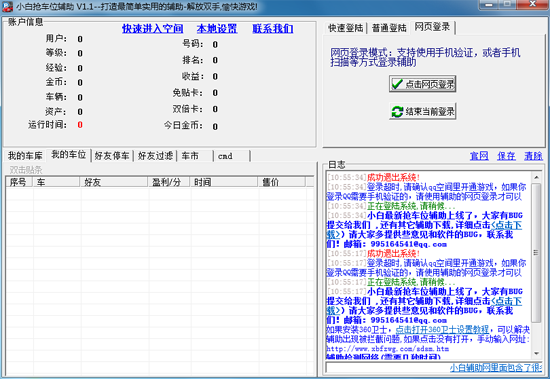Click the green checkmark icon on 点击网页登录
550x379 pixels.
[397, 84]
